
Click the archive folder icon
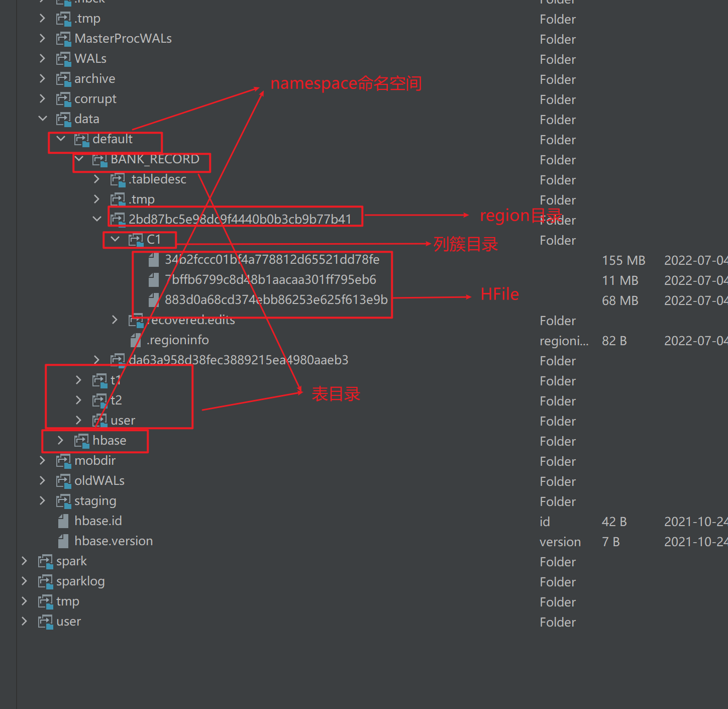[x=63, y=79]
